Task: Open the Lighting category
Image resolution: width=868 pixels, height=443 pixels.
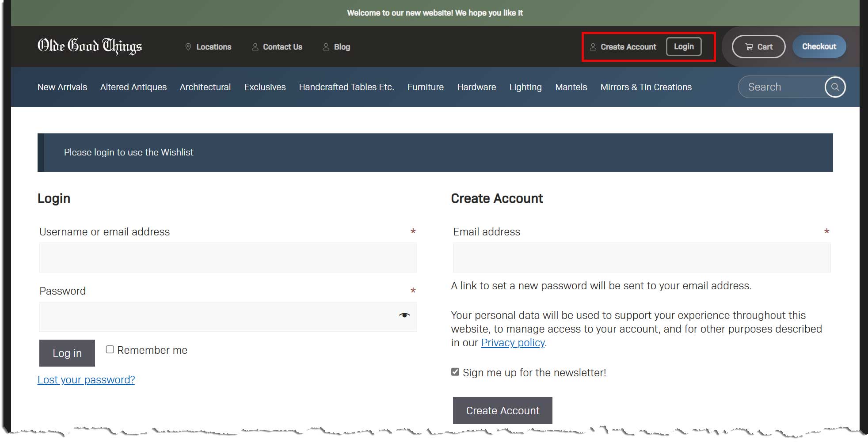Action: (x=525, y=87)
